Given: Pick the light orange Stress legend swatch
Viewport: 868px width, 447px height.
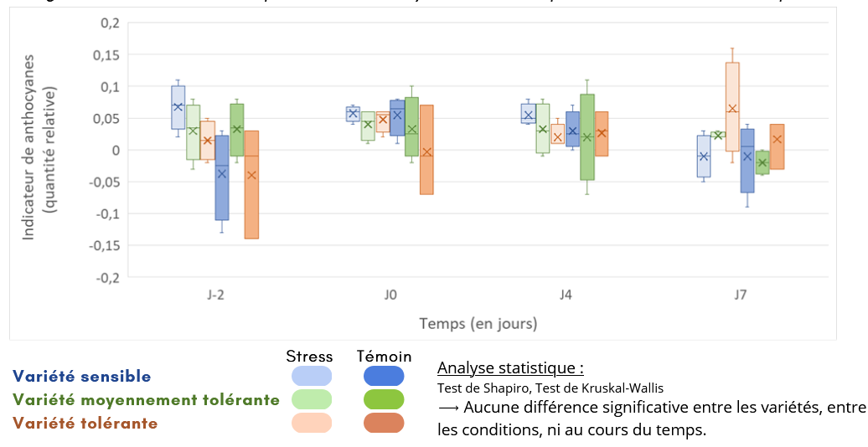Looking at the screenshot, I should point(312,424).
